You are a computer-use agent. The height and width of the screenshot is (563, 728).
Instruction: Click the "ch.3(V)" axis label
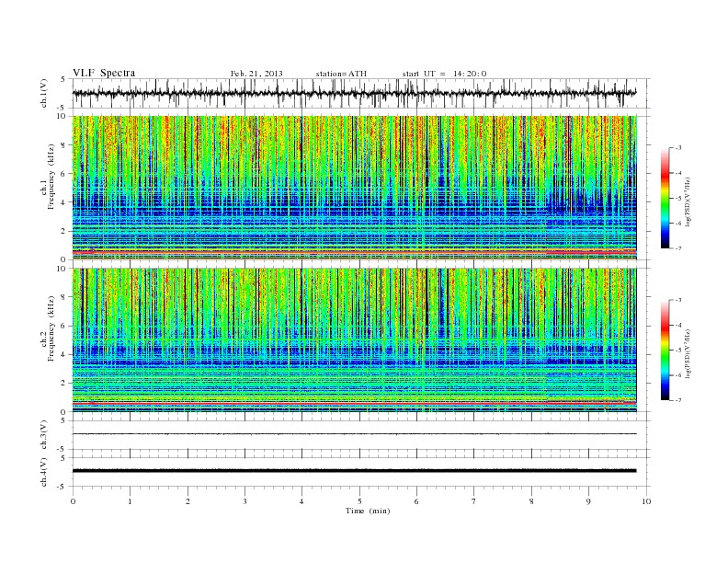pos(44,435)
